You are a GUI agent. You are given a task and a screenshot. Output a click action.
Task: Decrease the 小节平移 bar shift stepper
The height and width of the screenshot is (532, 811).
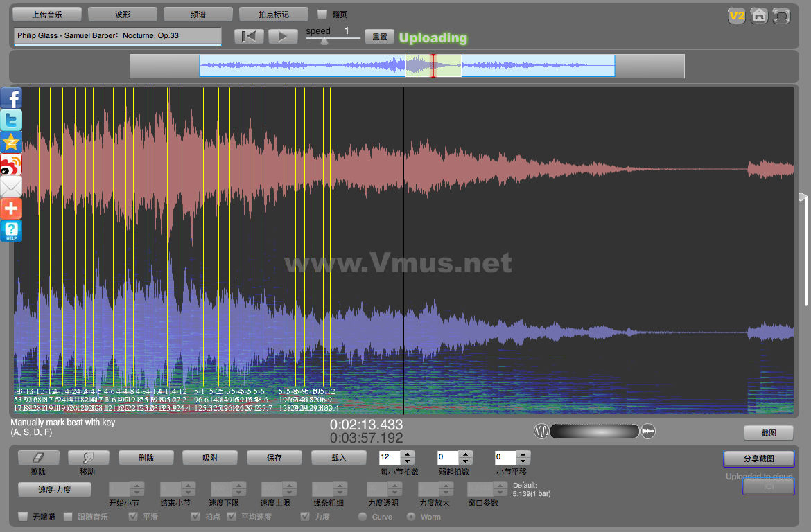coord(524,461)
